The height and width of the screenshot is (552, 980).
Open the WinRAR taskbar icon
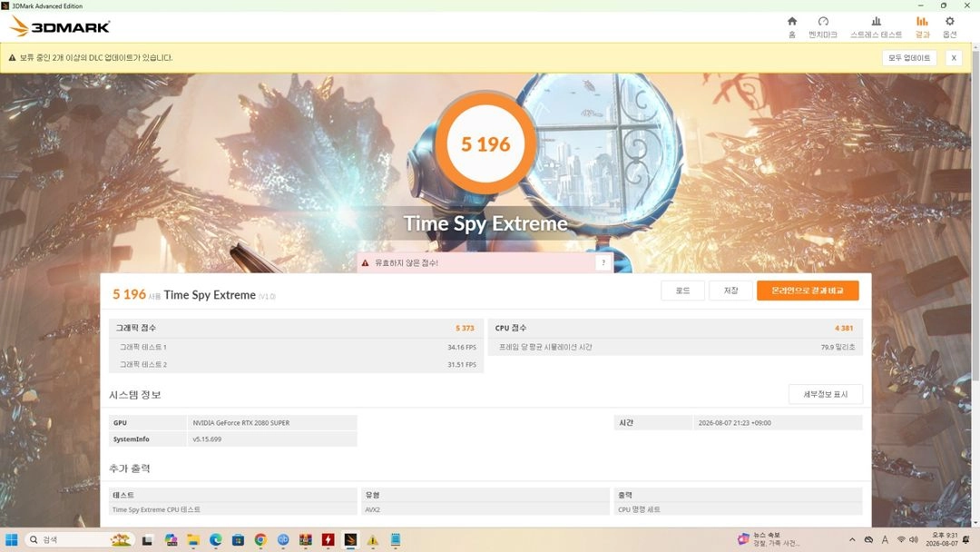[x=306, y=540]
